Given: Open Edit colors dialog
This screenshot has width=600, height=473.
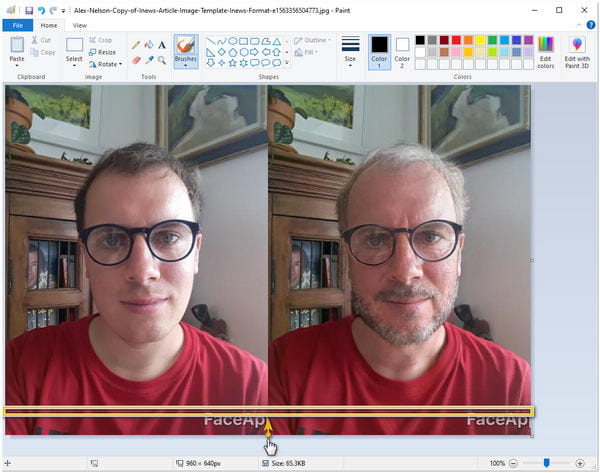Looking at the screenshot, I should (x=546, y=53).
